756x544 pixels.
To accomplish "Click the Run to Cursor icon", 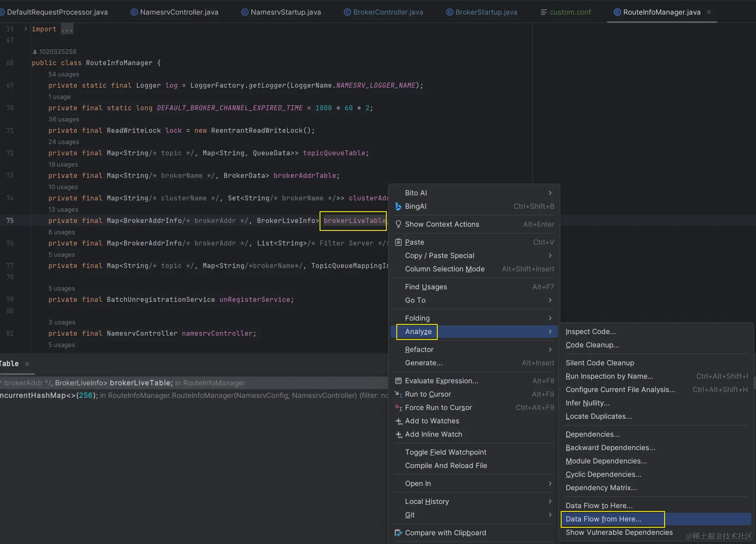I will pyautogui.click(x=398, y=394).
